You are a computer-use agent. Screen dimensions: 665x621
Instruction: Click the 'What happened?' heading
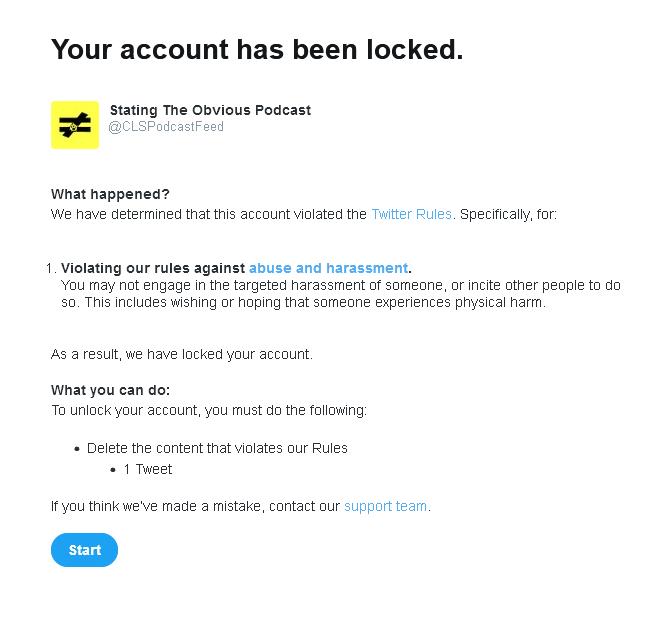[110, 194]
